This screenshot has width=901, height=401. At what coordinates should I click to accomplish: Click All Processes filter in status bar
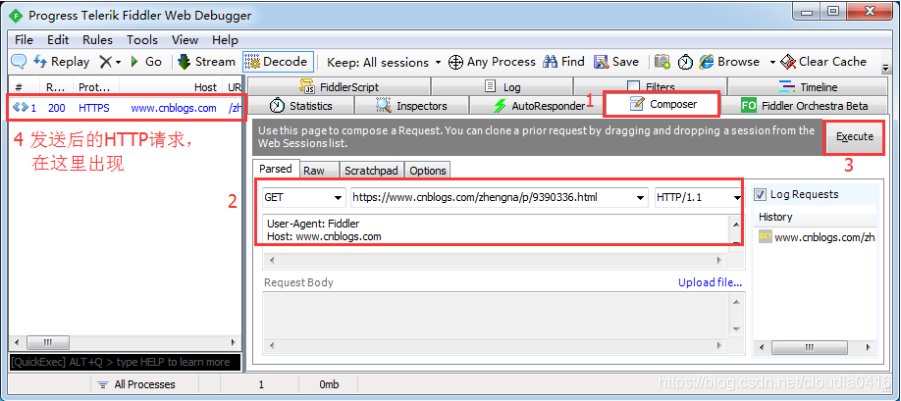click(136, 384)
